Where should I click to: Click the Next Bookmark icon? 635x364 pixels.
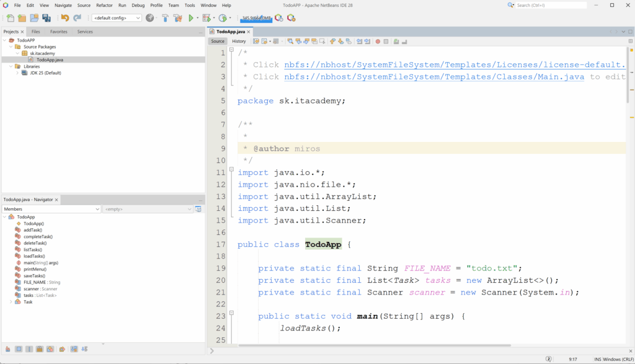pyautogui.click(x=340, y=42)
